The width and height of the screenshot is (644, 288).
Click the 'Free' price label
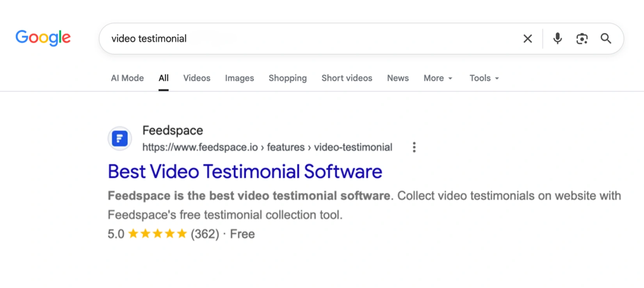click(x=242, y=234)
